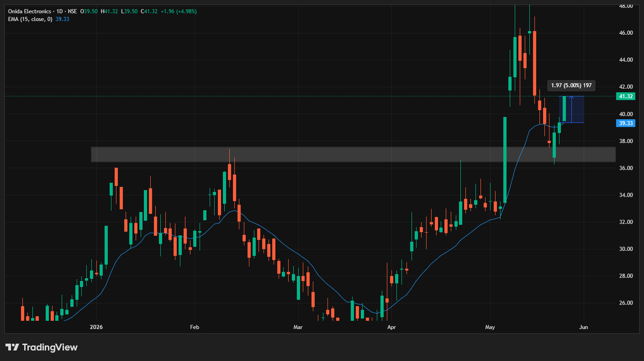Click the Onida Electronics symbol title
The width and height of the screenshot is (644, 361).
(x=31, y=11)
